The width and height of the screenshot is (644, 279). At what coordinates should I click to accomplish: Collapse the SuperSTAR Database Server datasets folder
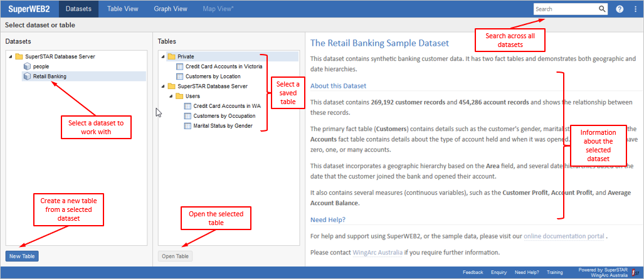(11, 56)
